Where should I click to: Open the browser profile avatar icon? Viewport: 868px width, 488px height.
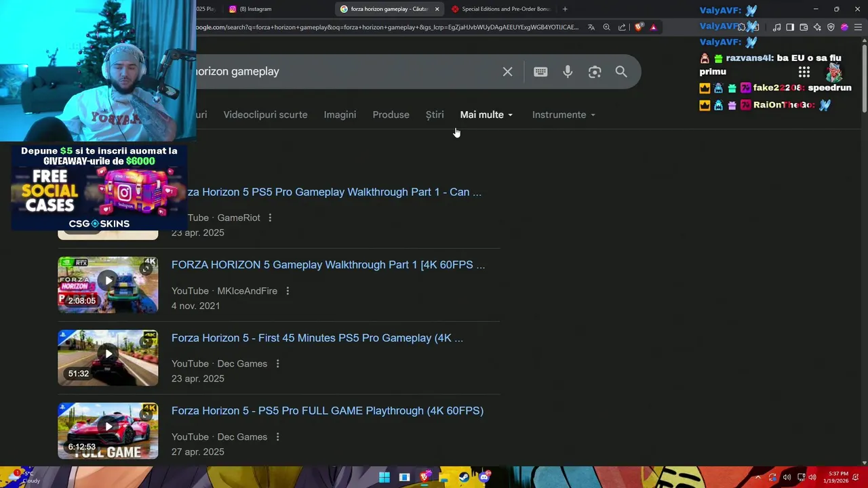click(844, 27)
